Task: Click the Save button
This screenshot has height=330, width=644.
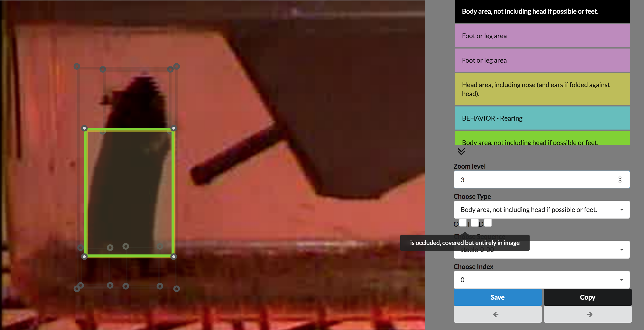Action: click(497, 297)
